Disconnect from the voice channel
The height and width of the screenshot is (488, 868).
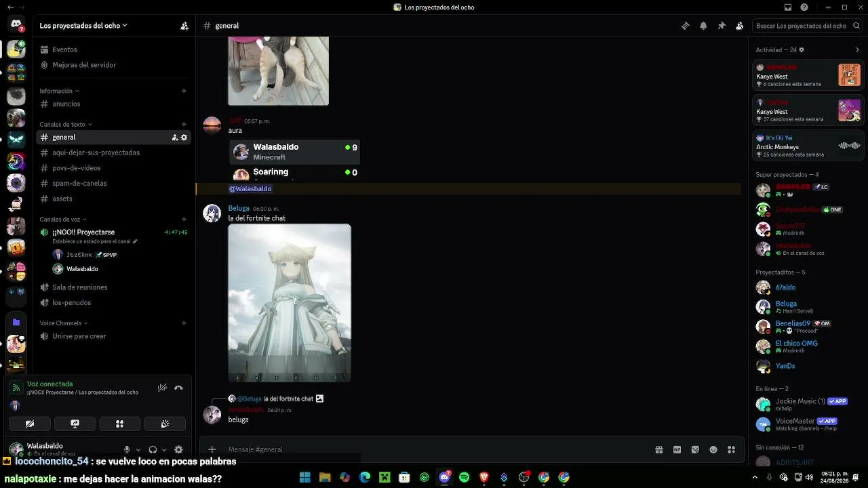pyautogui.click(x=178, y=388)
